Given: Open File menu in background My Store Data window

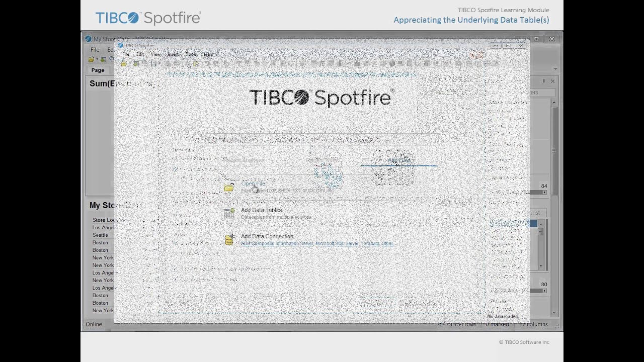Looking at the screenshot, I should tap(95, 50).
